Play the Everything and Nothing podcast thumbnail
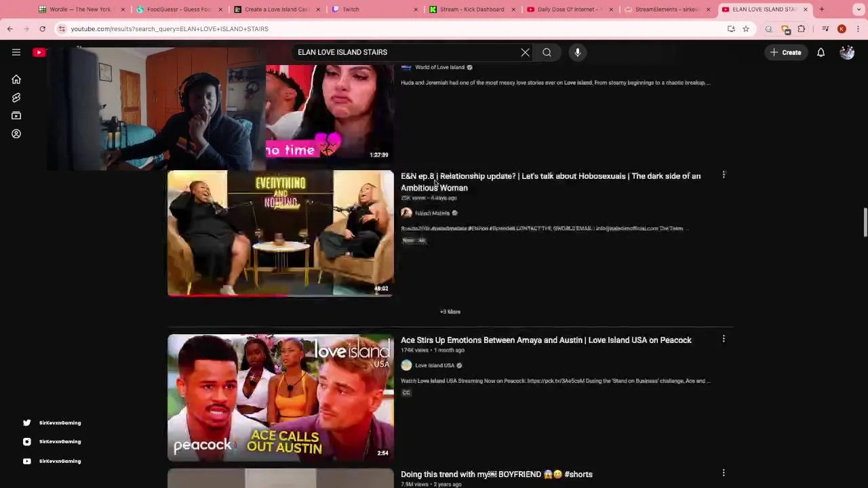Image resolution: width=868 pixels, height=488 pixels. coord(281,233)
